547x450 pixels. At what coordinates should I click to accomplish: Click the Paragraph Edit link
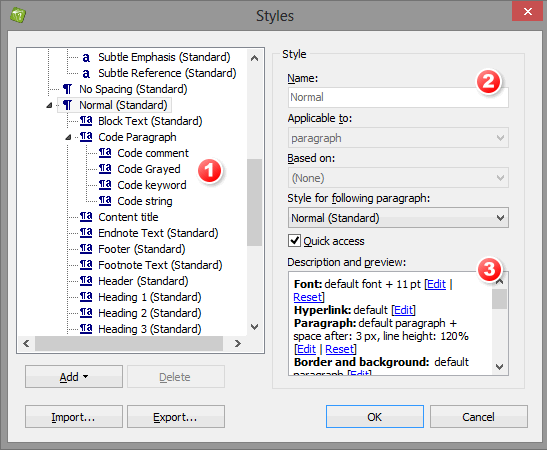[x=306, y=349]
